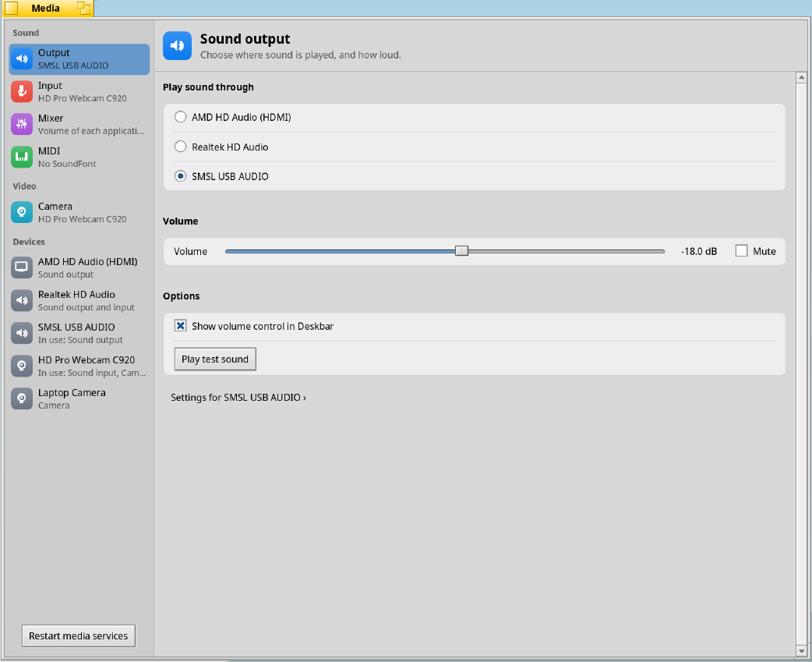812x662 pixels.
Task: Click 'Play sound through' section heading
Action: 208,87
